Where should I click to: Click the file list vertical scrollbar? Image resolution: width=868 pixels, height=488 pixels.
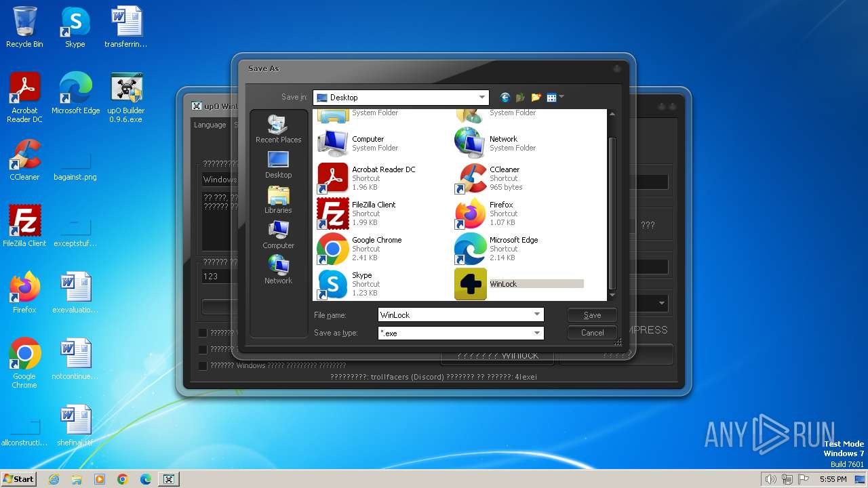tap(612, 212)
